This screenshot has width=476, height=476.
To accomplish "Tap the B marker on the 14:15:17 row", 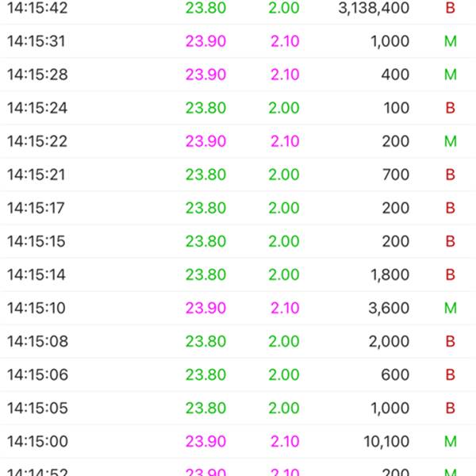I will [451, 208].
